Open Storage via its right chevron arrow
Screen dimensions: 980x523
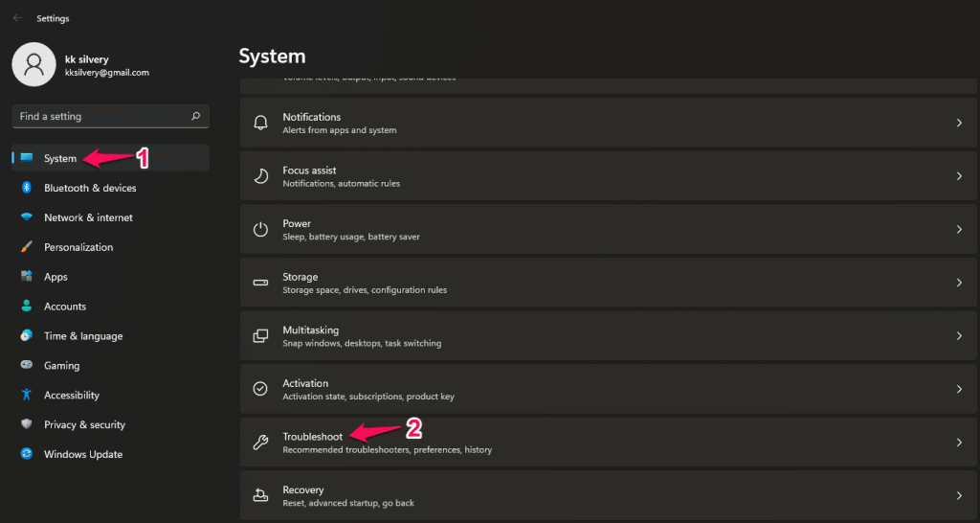pyautogui.click(x=959, y=283)
